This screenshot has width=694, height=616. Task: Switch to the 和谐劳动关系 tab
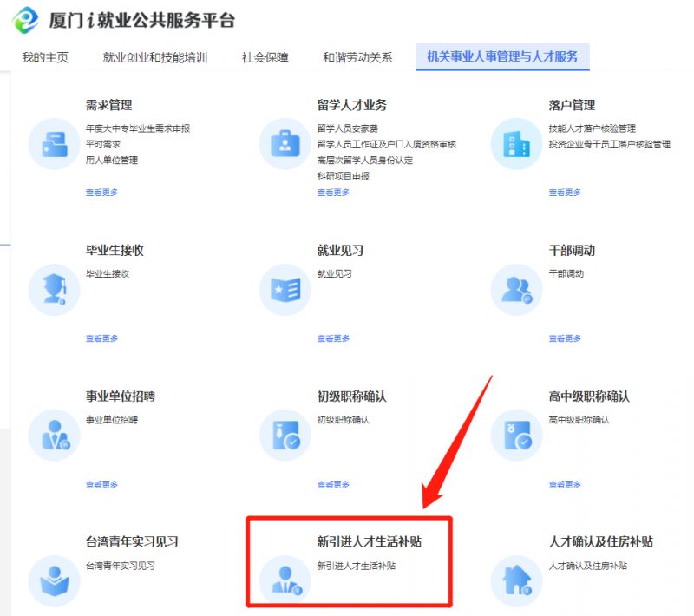[357, 57]
